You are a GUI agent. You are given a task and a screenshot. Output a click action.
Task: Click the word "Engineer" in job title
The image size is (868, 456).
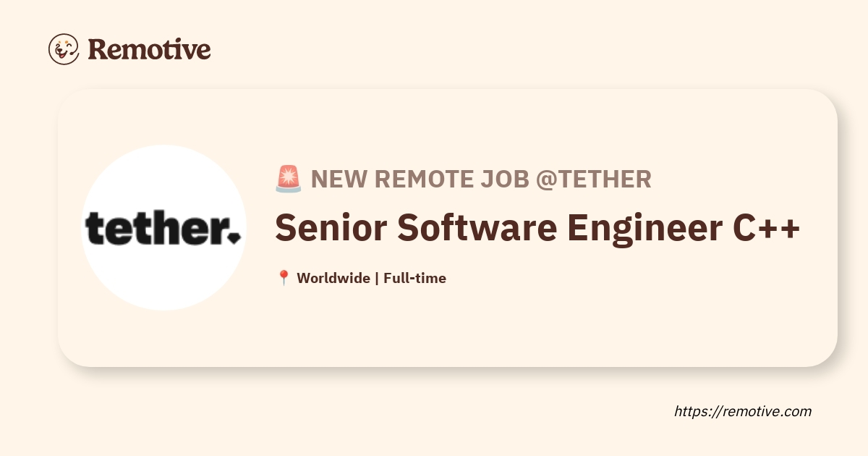point(639,228)
